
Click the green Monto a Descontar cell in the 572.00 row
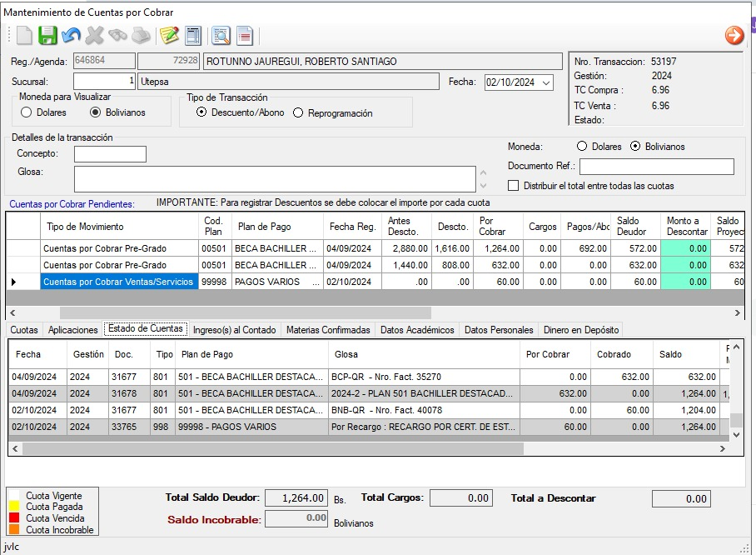coord(685,248)
